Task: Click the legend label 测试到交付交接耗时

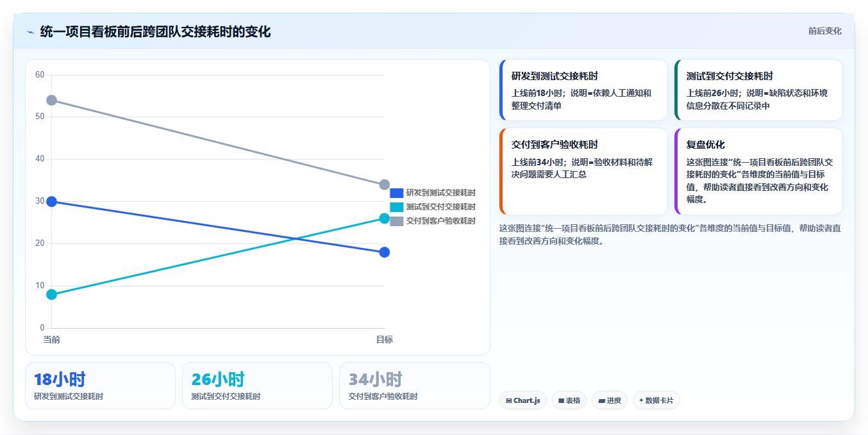Action: pos(441,207)
